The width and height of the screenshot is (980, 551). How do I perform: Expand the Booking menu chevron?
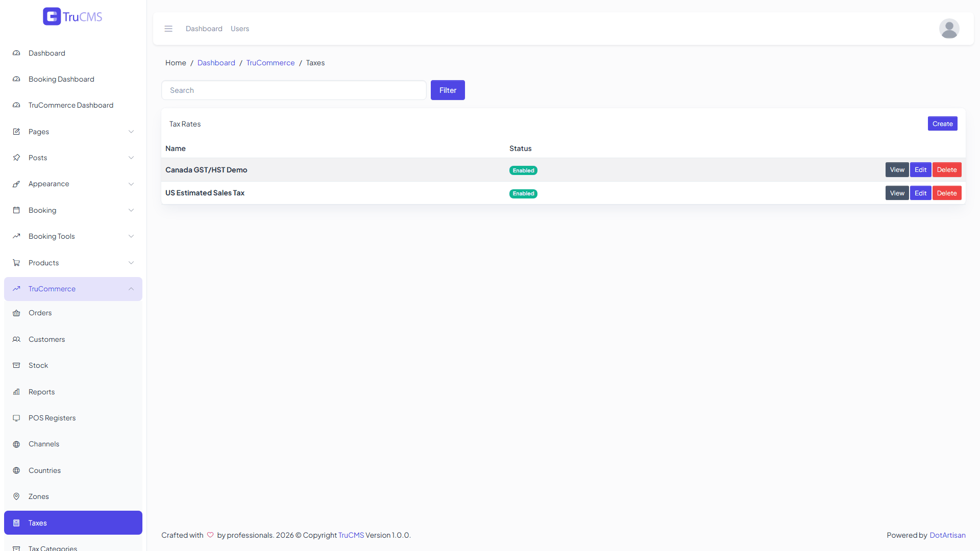click(131, 210)
